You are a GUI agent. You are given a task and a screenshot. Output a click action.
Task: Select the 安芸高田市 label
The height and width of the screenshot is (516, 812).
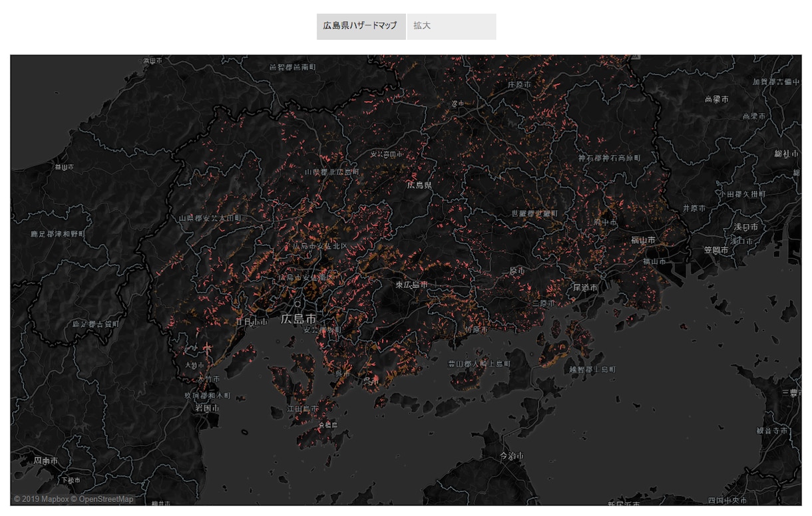coord(387,154)
